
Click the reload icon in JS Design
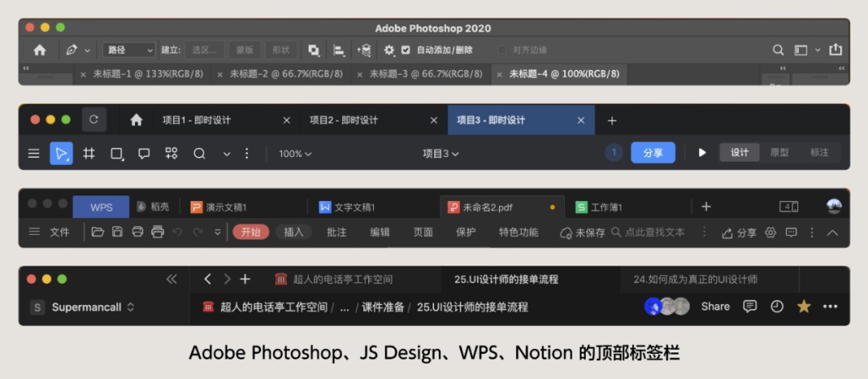(x=93, y=120)
